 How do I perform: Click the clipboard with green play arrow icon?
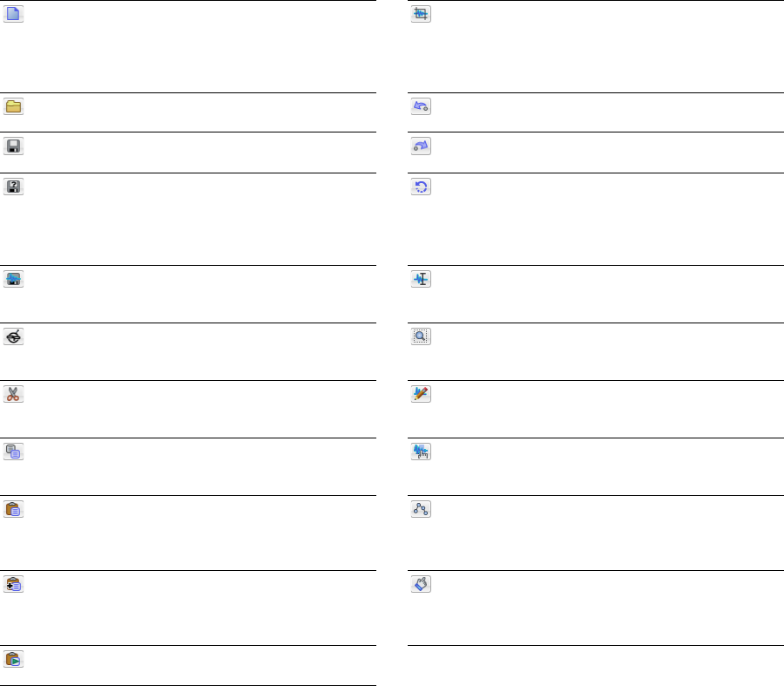point(14,659)
